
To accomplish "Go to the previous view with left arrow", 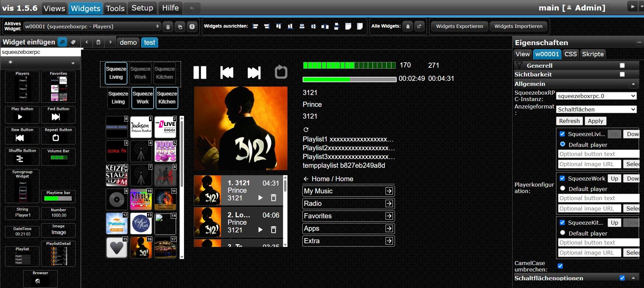I will tap(87, 42).
